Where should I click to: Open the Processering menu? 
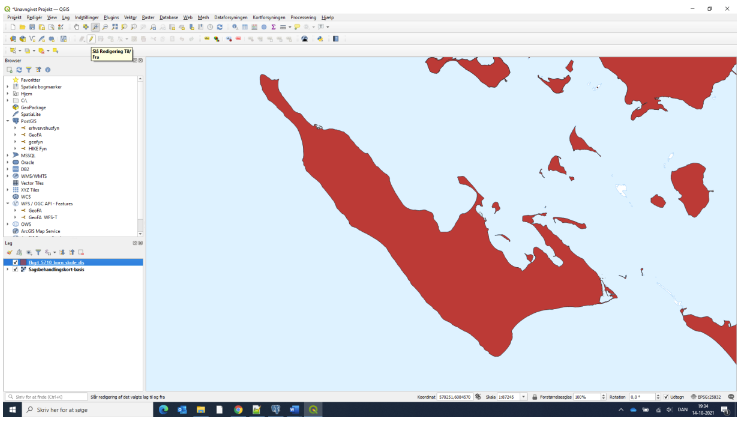coord(303,17)
